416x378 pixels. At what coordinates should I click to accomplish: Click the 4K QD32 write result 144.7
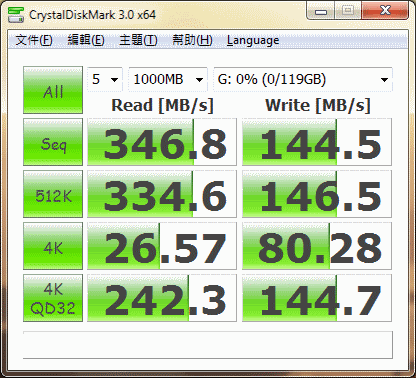tap(317, 298)
